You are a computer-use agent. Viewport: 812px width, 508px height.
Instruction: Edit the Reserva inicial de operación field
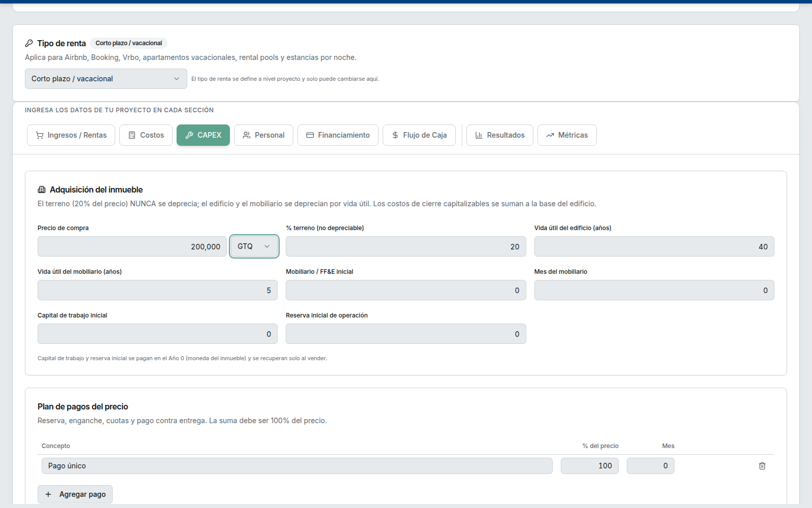pyautogui.click(x=406, y=334)
